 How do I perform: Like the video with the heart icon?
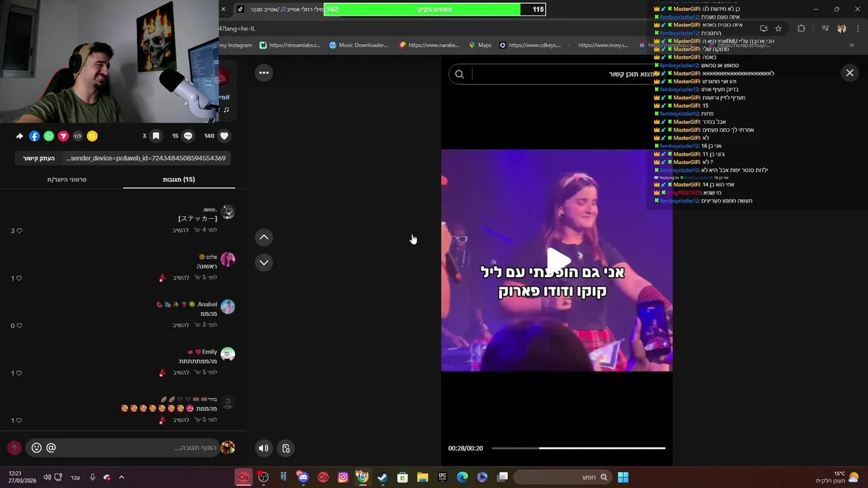coord(224,136)
